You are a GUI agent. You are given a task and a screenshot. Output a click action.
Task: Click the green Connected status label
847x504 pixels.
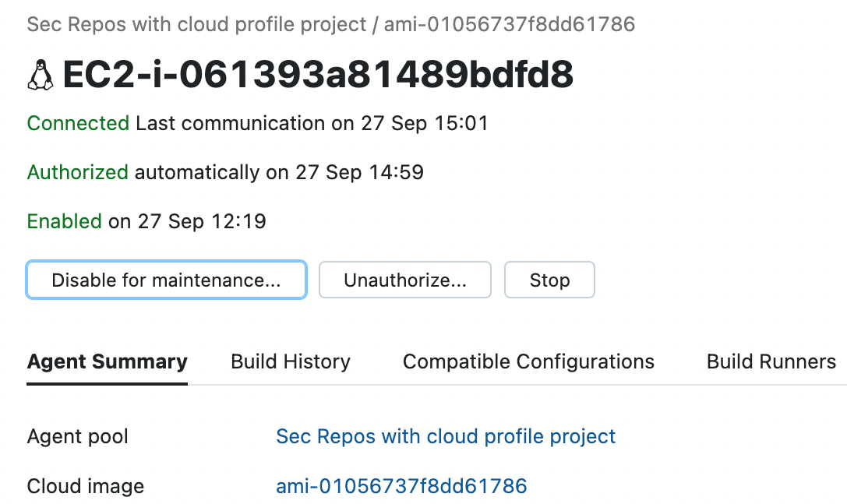[78, 123]
